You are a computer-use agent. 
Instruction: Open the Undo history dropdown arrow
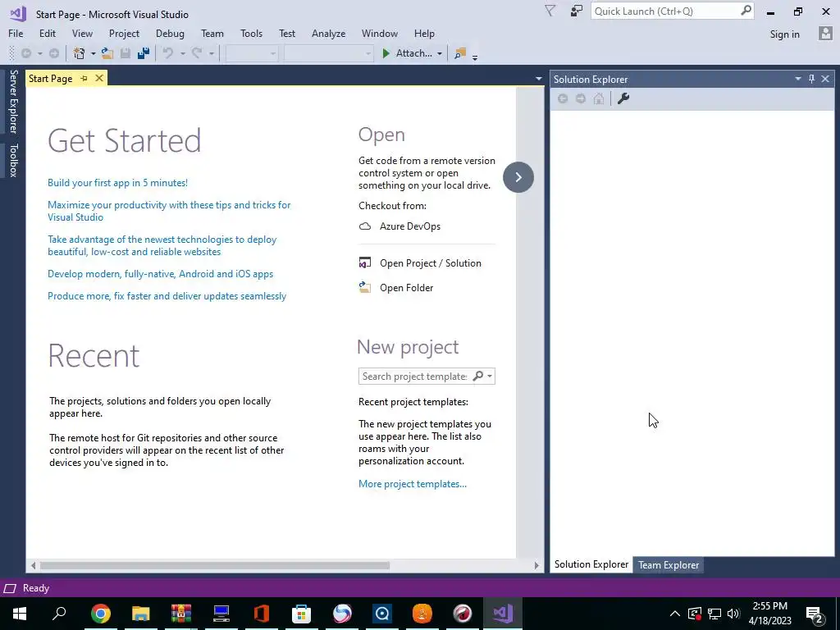(x=182, y=53)
